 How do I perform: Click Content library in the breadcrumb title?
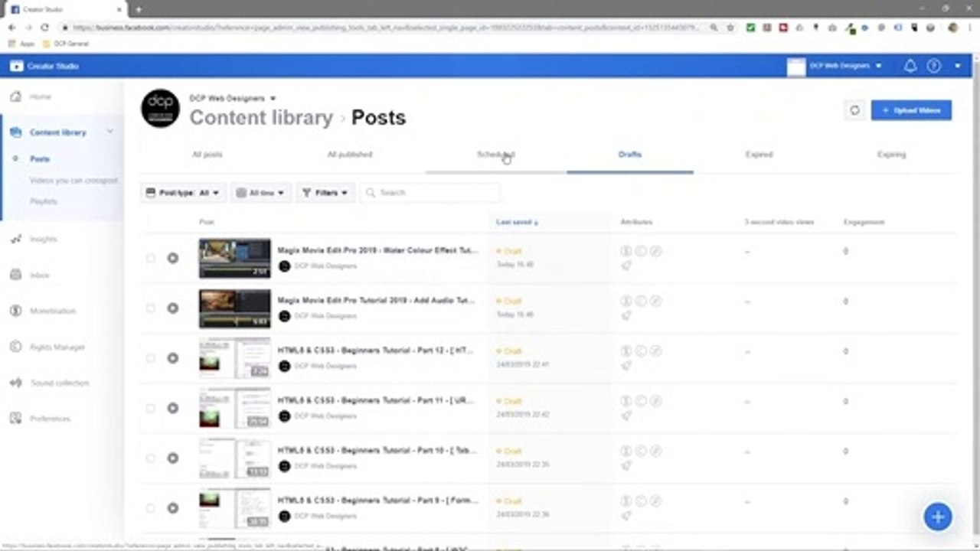[261, 118]
